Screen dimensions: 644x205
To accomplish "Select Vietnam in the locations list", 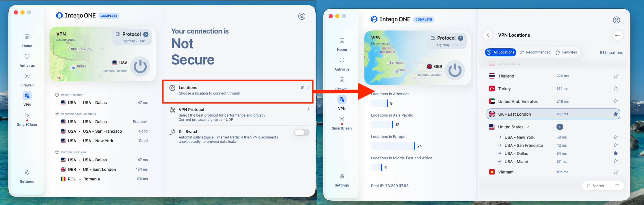I will 553,172.
